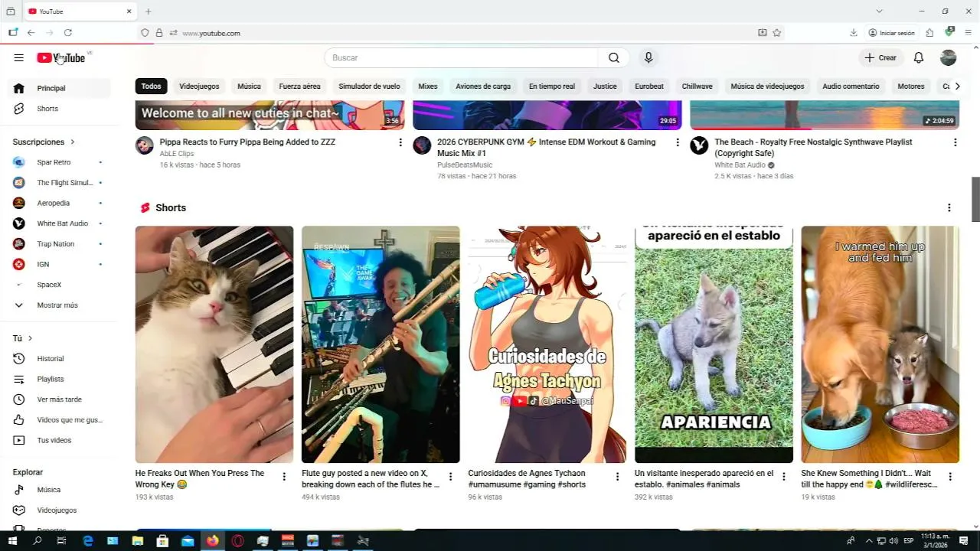
Task: Reload the page in browser
Action: pyautogui.click(x=68, y=33)
